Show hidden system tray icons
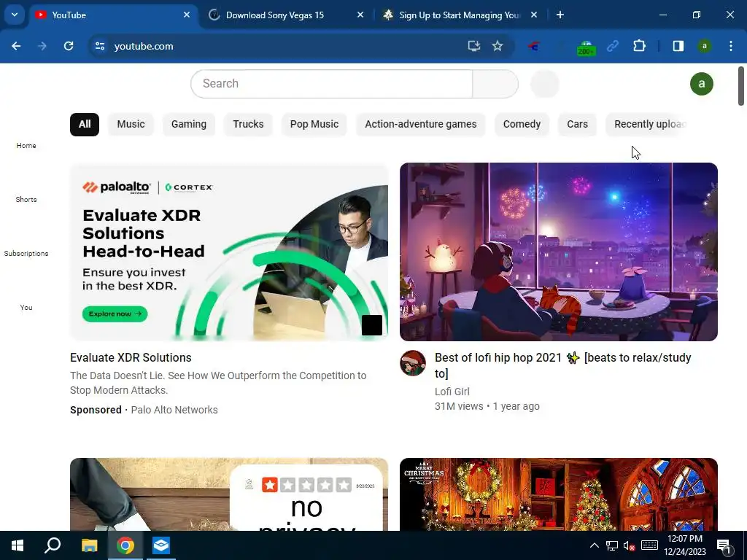The image size is (747, 560). [x=594, y=545]
